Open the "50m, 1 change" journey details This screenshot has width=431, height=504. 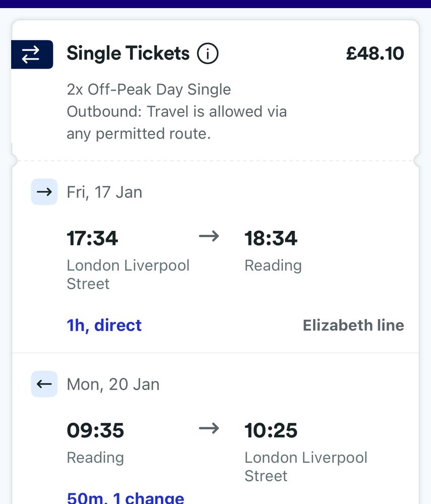(126, 498)
